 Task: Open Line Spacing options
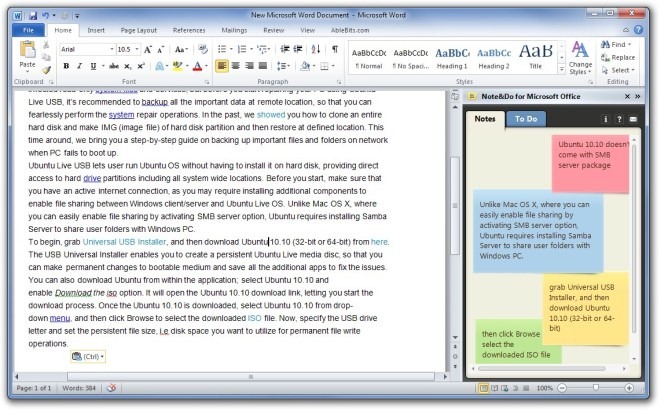[283, 66]
